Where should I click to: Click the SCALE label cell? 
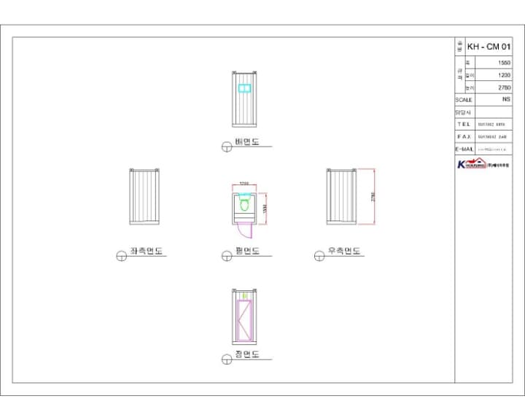click(464, 100)
